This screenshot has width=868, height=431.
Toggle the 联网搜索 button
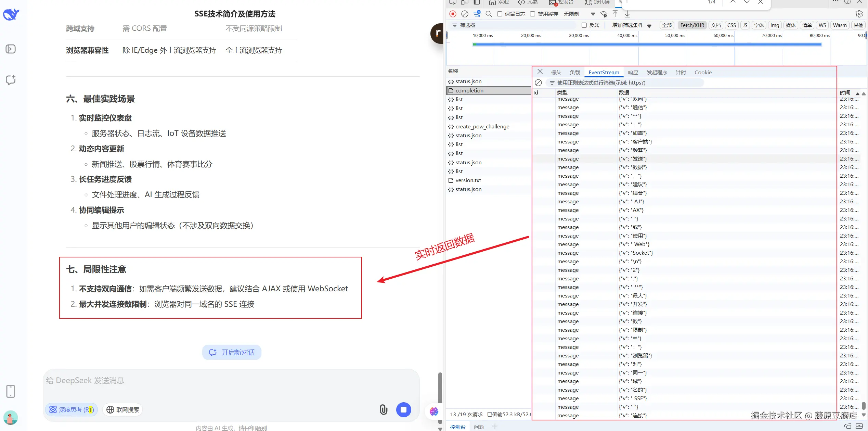point(123,410)
